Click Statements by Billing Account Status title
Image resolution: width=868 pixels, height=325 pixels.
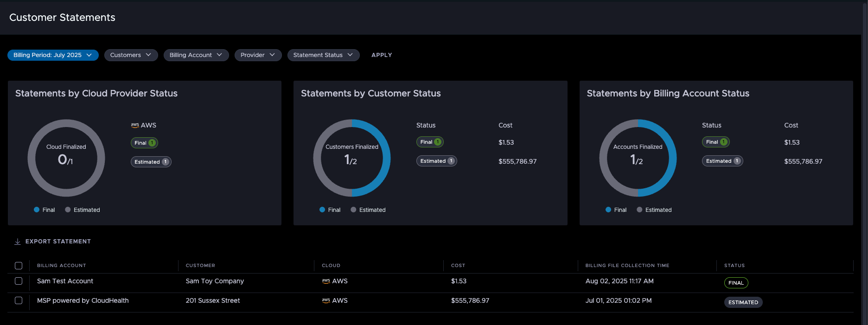668,93
